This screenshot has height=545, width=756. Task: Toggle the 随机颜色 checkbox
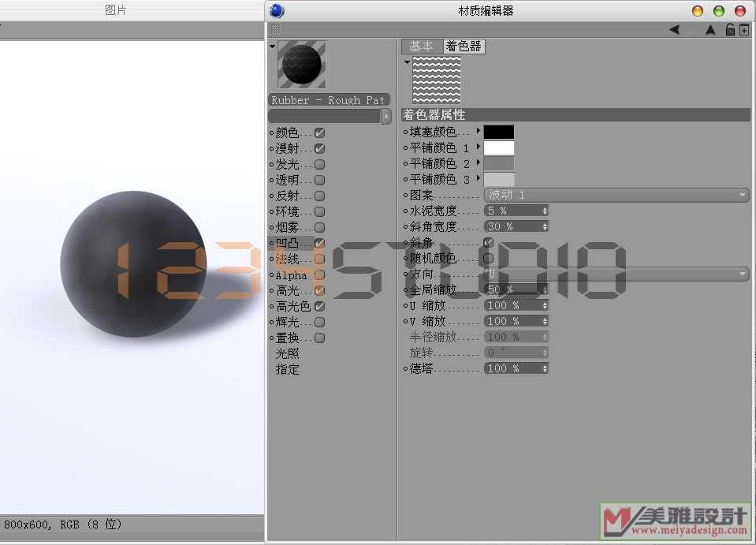tap(488, 258)
